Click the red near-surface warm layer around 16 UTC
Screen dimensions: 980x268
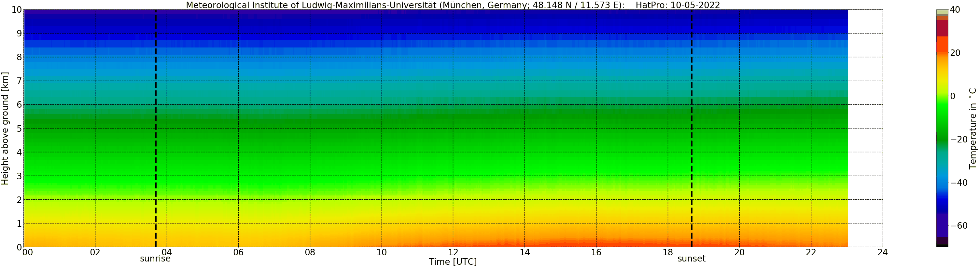tap(596, 243)
